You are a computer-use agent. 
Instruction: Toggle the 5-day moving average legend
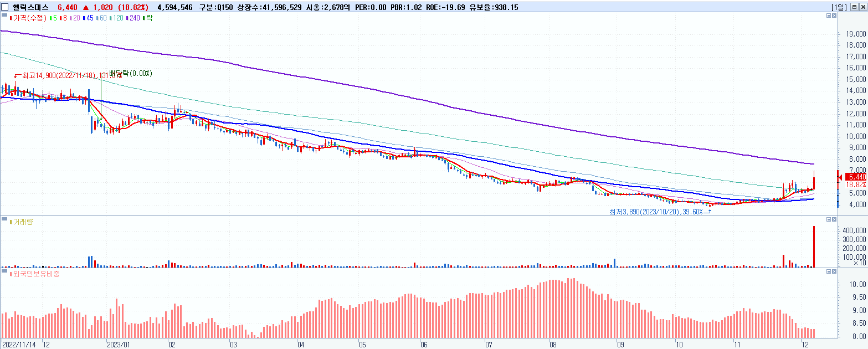click(53, 18)
